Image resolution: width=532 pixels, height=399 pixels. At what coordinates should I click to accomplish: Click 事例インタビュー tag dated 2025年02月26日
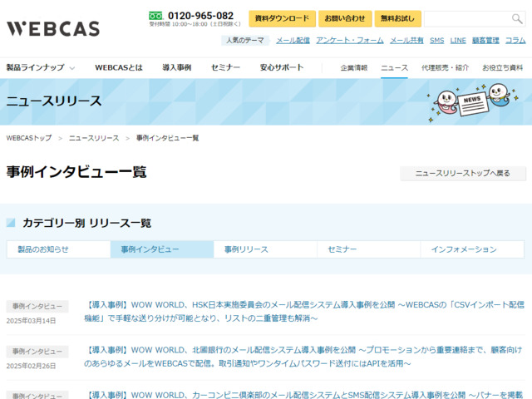click(37, 352)
